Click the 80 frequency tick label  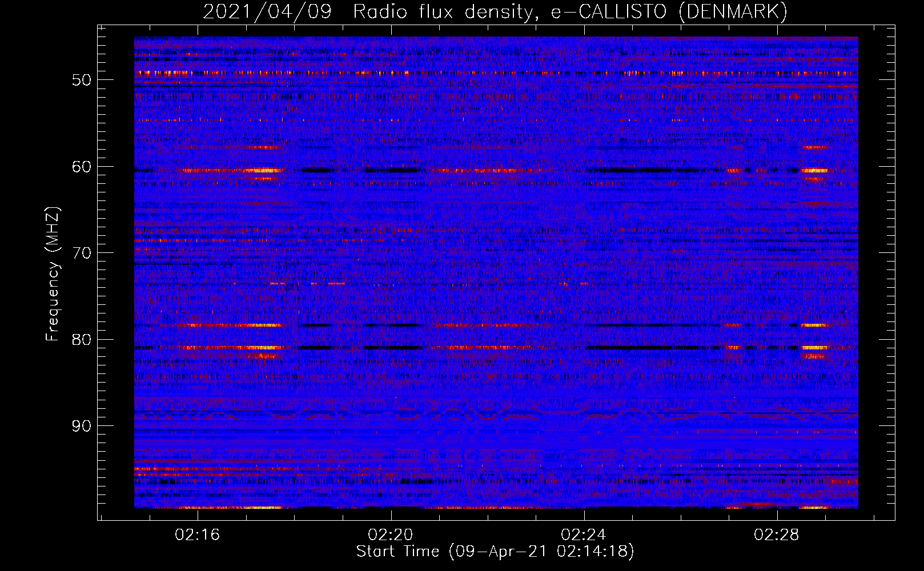tap(81, 340)
